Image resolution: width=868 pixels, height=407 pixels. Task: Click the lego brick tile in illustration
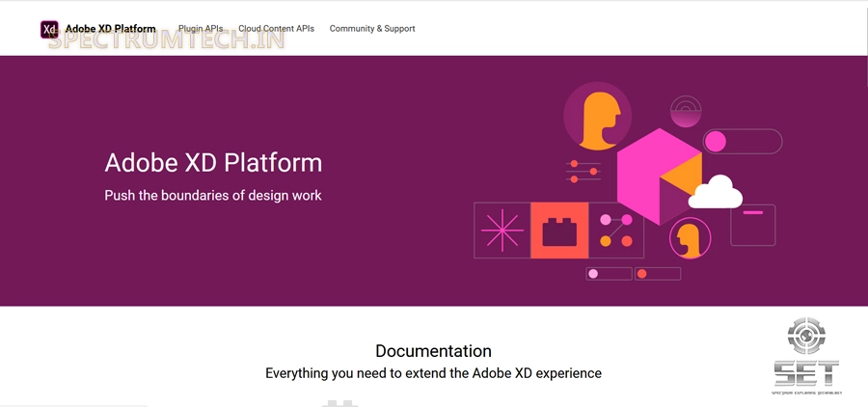click(x=559, y=231)
